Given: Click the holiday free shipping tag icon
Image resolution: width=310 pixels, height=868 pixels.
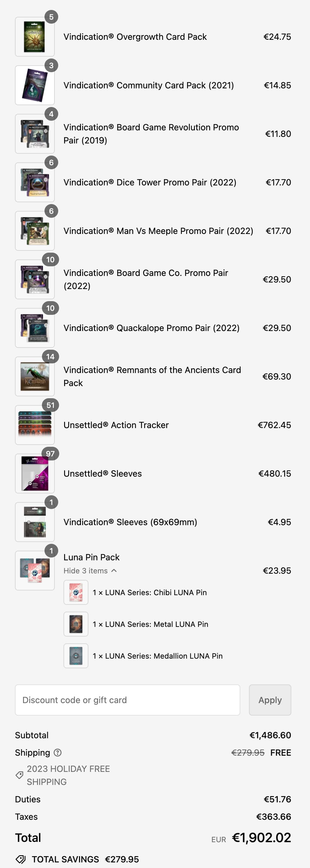Looking at the screenshot, I should point(20,775).
